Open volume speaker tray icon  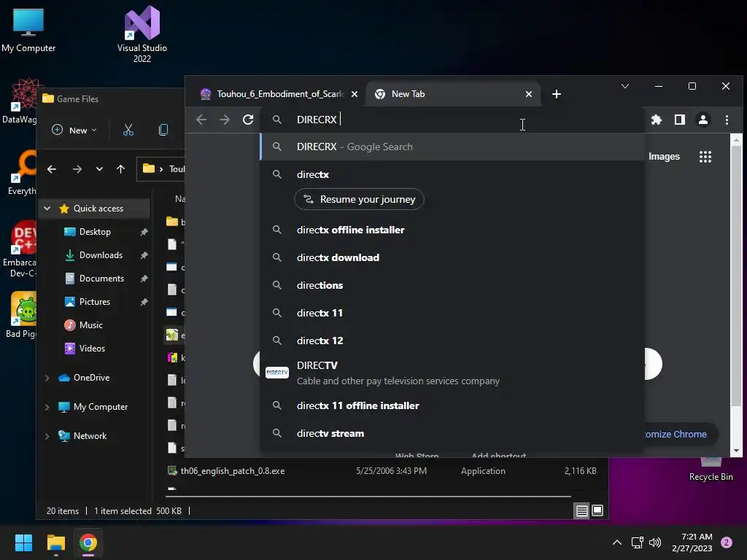(655, 542)
